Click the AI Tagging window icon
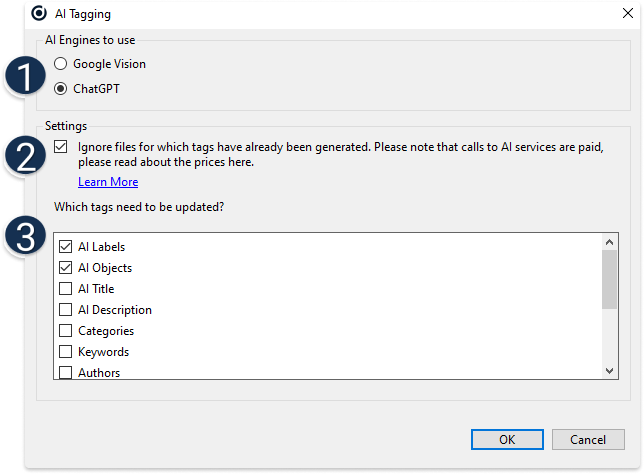Image resolution: width=644 pixels, height=474 pixels. 39,14
